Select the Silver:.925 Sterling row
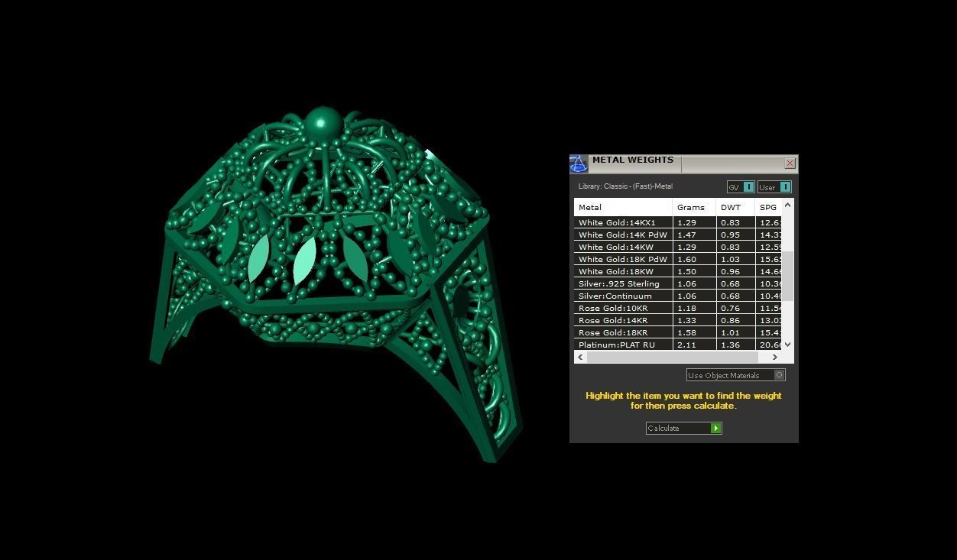 click(x=678, y=283)
